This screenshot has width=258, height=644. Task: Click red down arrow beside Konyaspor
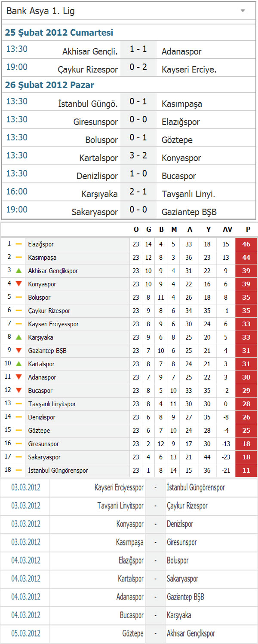pyautogui.click(x=18, y=284)
